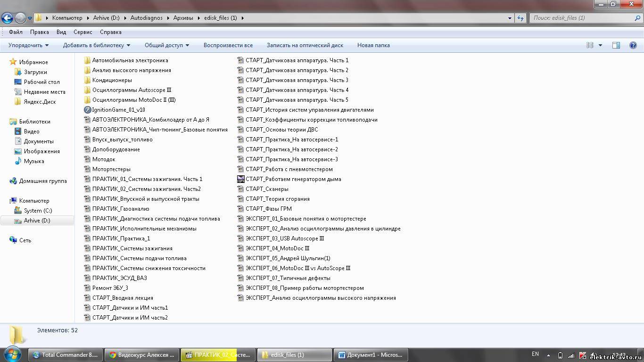Select file ПРАКТИК_ЭСУД_ВАЗ

[x=120, y=278]
